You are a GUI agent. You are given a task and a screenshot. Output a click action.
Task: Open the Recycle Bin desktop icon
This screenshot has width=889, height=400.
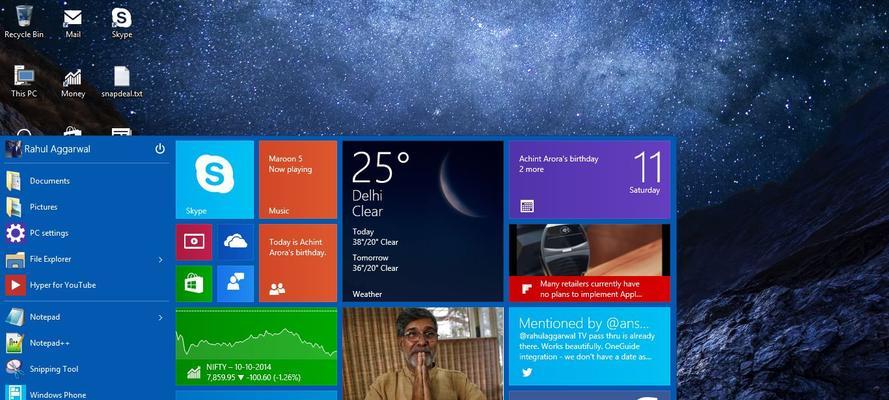click(x=24, y=22)
